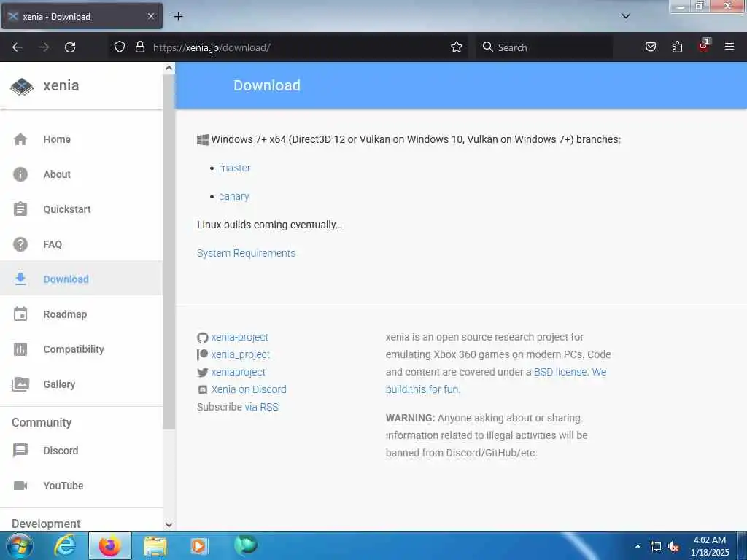This screenshot has height=560, width=747.
Task: Click the xenia title text in the sidebar
Action: pyautogui.click(x=61, y=85)
